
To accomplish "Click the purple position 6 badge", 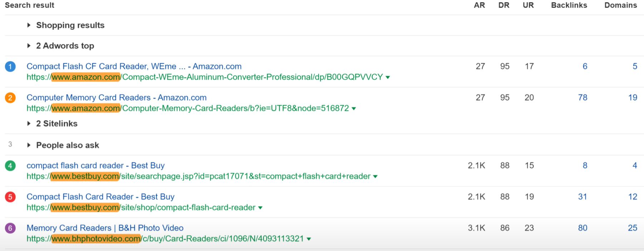I will (x=10, y=228).
